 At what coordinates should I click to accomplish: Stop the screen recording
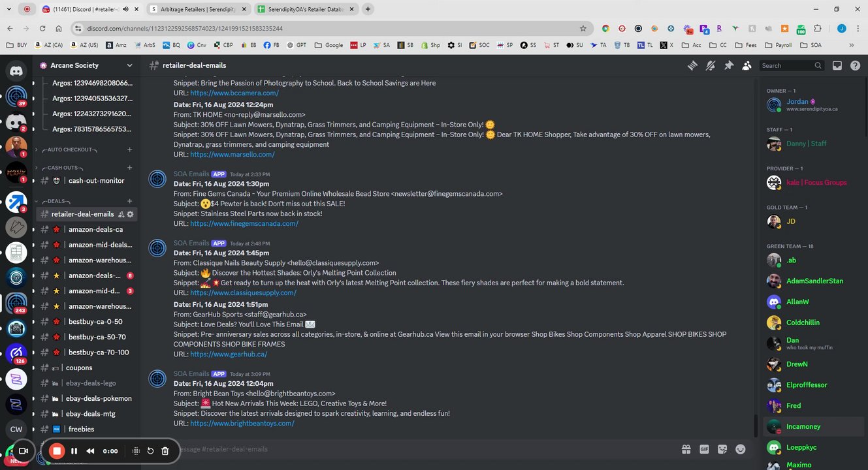coord(57,451)
